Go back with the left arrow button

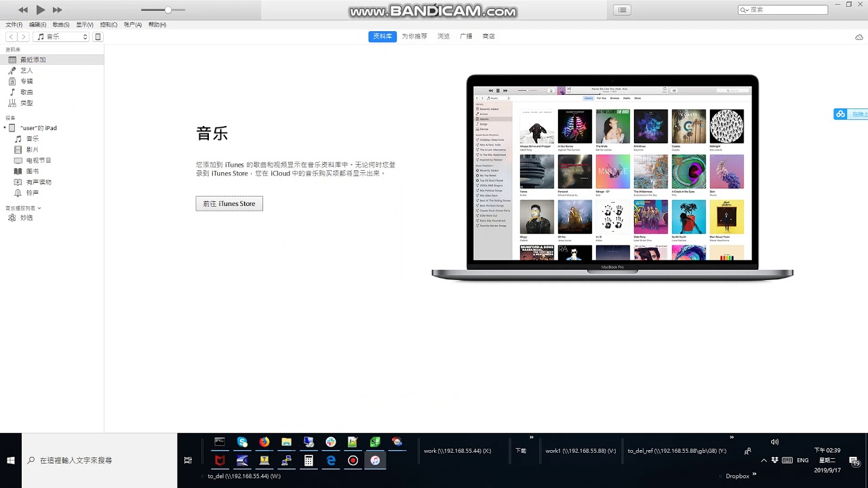[x=12, y=37]
